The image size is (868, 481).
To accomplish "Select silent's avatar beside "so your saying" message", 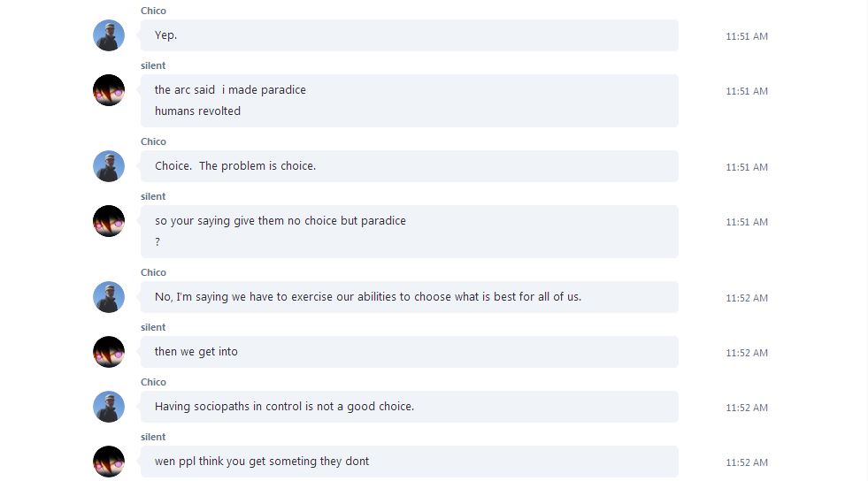I will (x=109, y=221).
